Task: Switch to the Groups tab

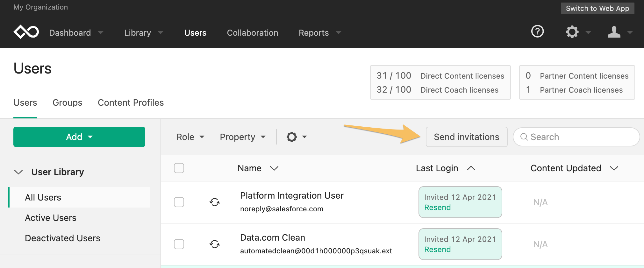Action: (x=68, y=102)
